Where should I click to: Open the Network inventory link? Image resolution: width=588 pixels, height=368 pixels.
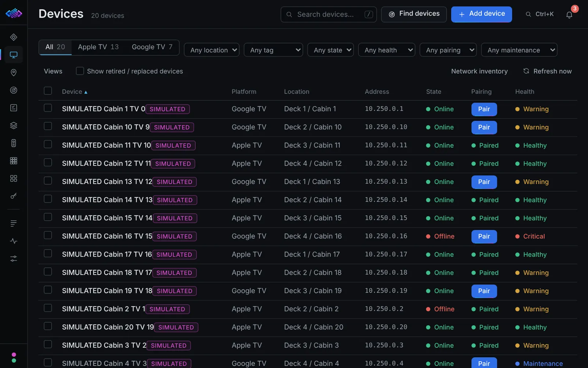(x=479, y=71)
